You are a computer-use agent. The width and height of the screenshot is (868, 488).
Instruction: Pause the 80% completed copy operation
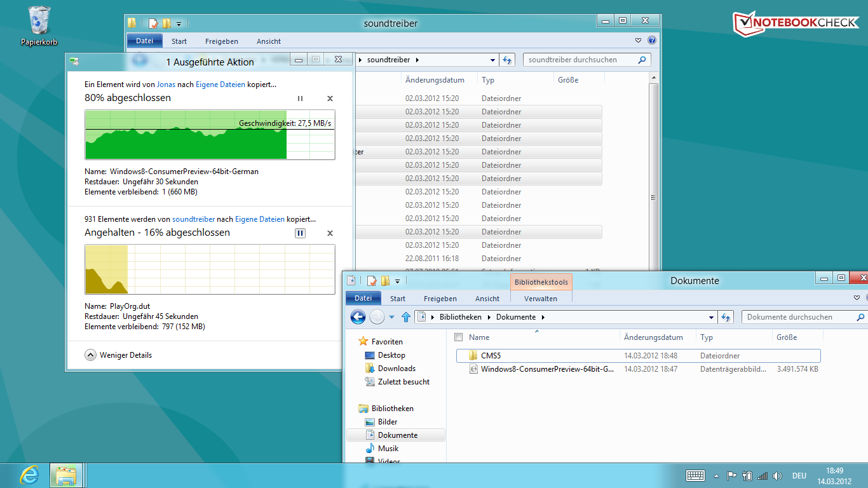[x=301, y=98]
